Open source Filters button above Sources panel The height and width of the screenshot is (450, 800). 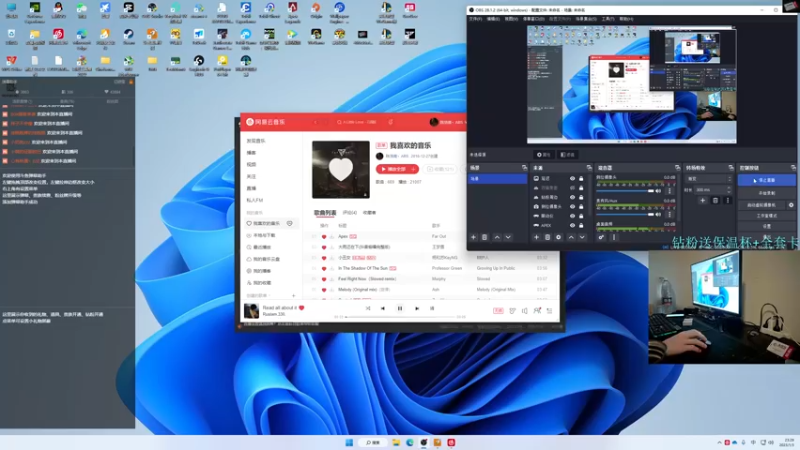pyautogui.click(x=567, y=155)
